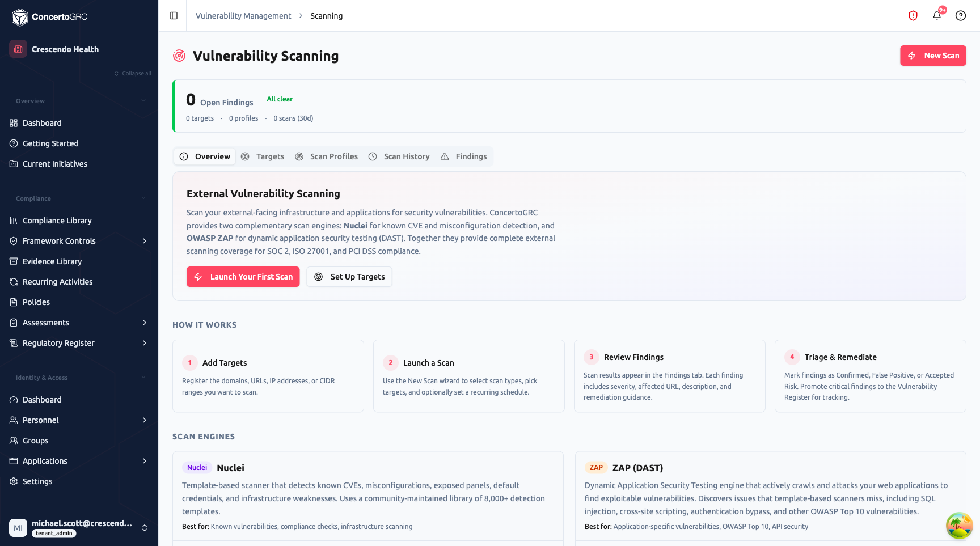The image size is (980, 546).
Task: Click the Review Findings step card
Action: click(670, 376)
